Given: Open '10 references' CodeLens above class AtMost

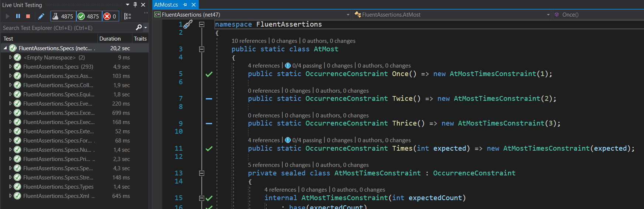Looking at the screenshot, I should coord(249,41).
